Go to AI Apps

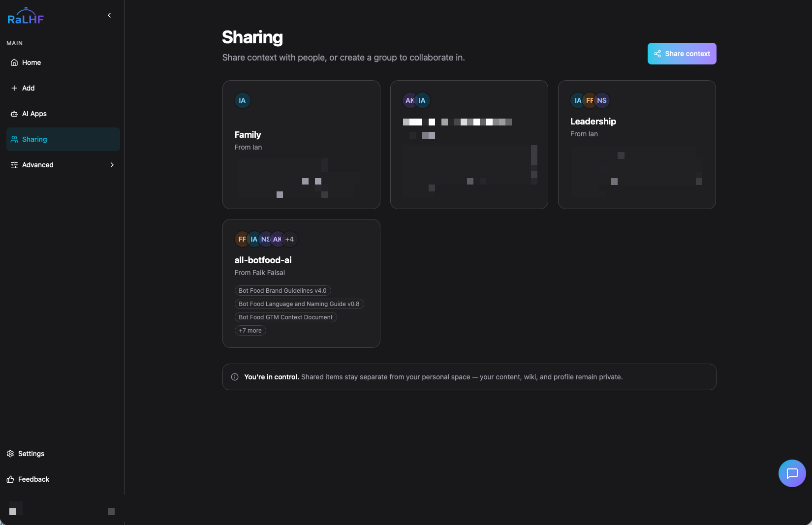63,114
